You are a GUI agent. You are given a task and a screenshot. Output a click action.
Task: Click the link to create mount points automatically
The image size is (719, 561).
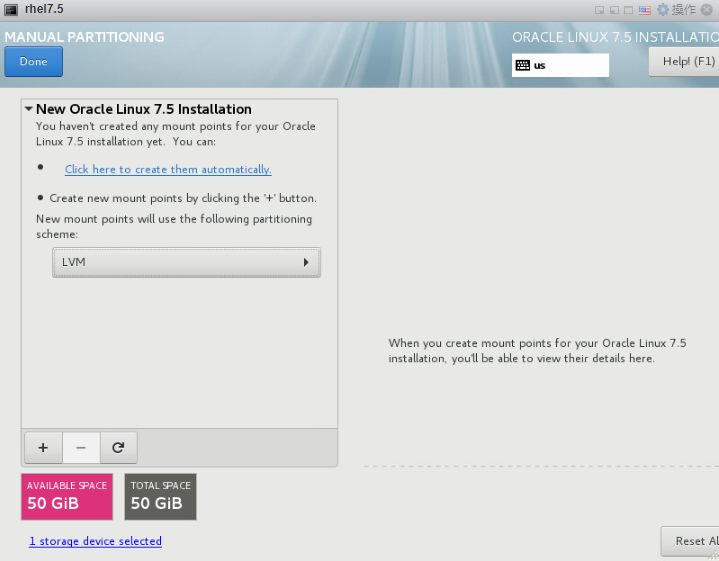pos(168,169)
